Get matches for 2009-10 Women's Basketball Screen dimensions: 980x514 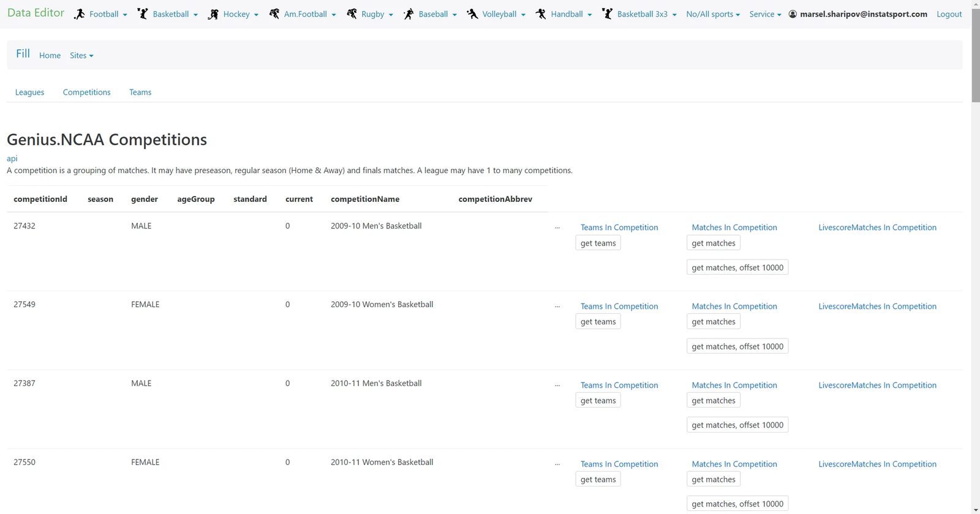[714, 322]
